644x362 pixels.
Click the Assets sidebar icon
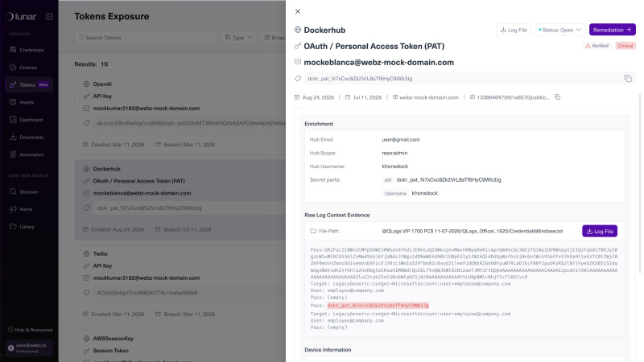pos(13,102)
